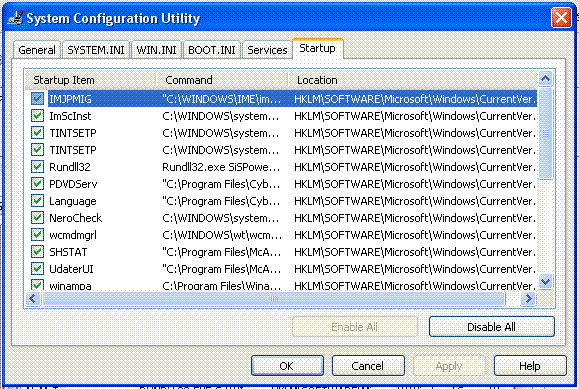Open the SYSTEM.INI tab
Image resolution: width=579 pixels, height=389 pixels.
(x=96, y=50)
